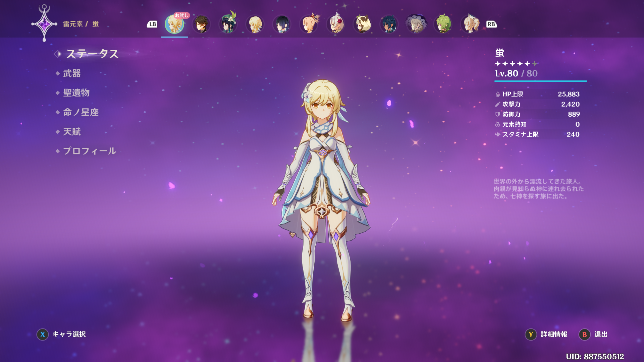
Task: Click the ascension star rating row
Action: tap(517, 64)
